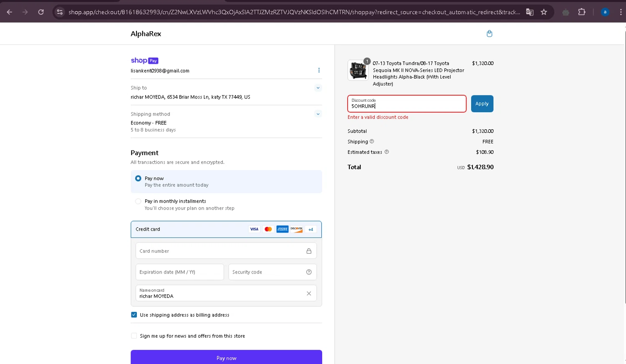Click the Security code help icon

click(309, 272)
